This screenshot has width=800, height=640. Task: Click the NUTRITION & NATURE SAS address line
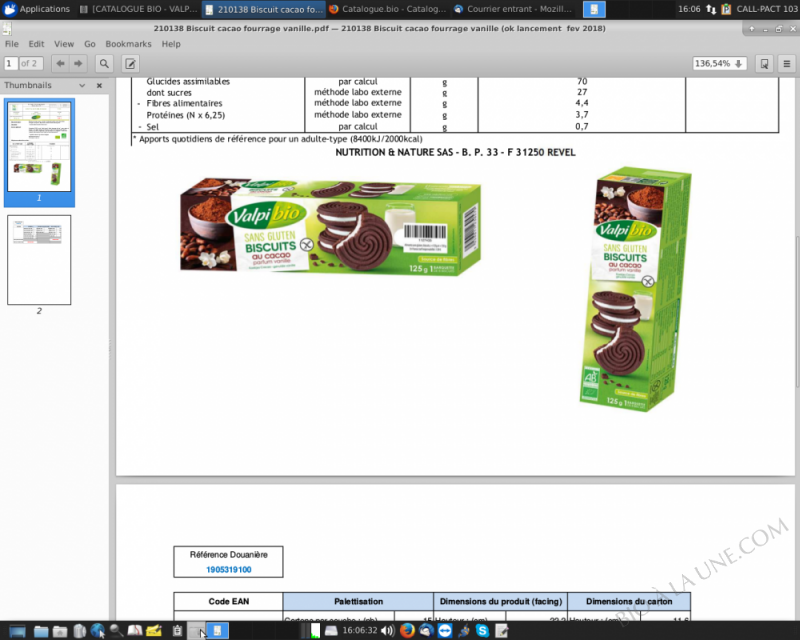tap(455, 152)
